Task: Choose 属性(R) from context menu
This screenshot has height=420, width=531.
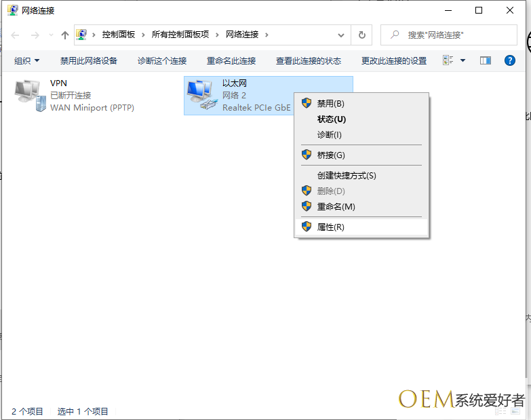Action: click(331, 227)
